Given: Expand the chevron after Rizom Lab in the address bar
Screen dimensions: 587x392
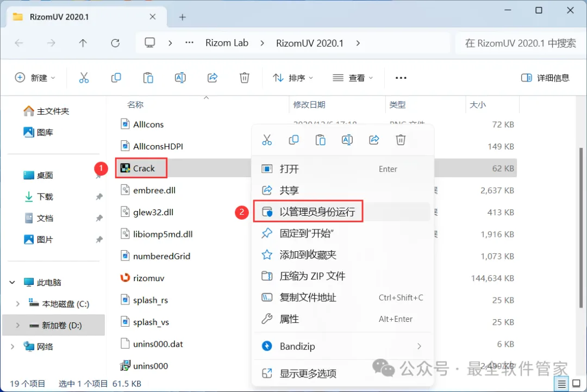Looking at the screenshot, I should pyautogui.click(x=262, y=43).
